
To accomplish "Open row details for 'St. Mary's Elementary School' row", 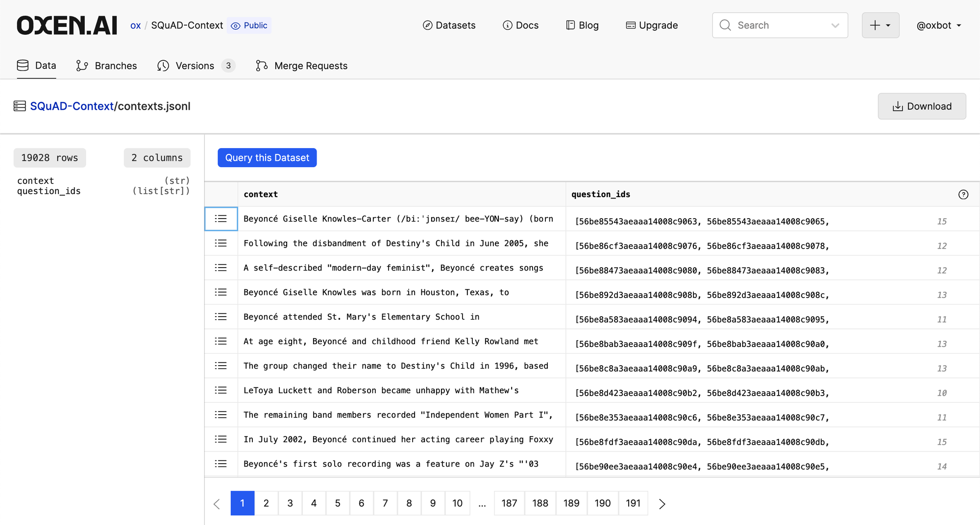I will (221, 317).
